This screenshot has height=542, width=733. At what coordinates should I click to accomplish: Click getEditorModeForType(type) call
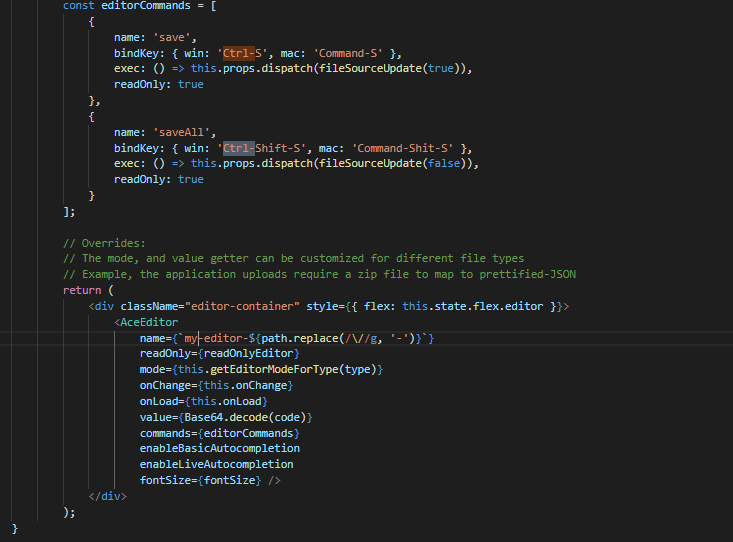tap(293, 369)
